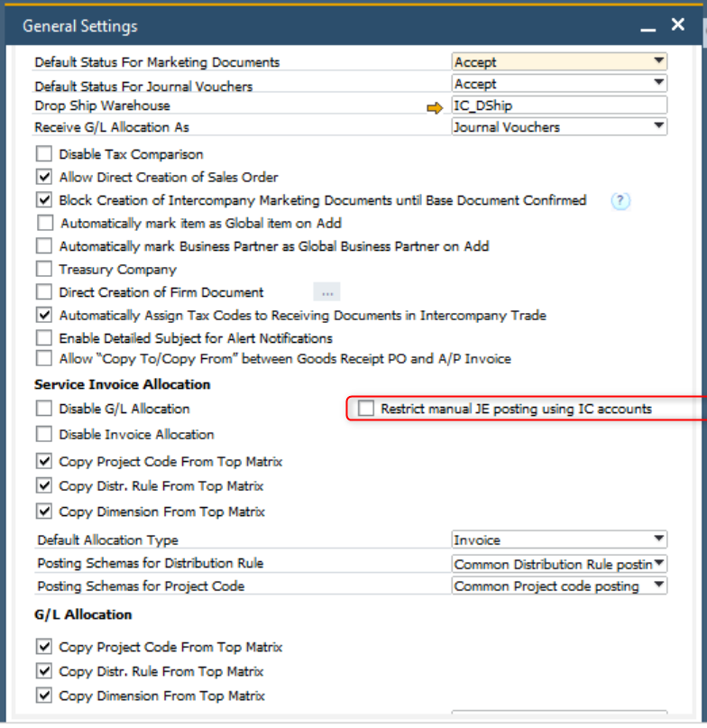The image size is (707, 728).
Task: Enable the Treasury Company checkbox
Action: pos(44,269)
